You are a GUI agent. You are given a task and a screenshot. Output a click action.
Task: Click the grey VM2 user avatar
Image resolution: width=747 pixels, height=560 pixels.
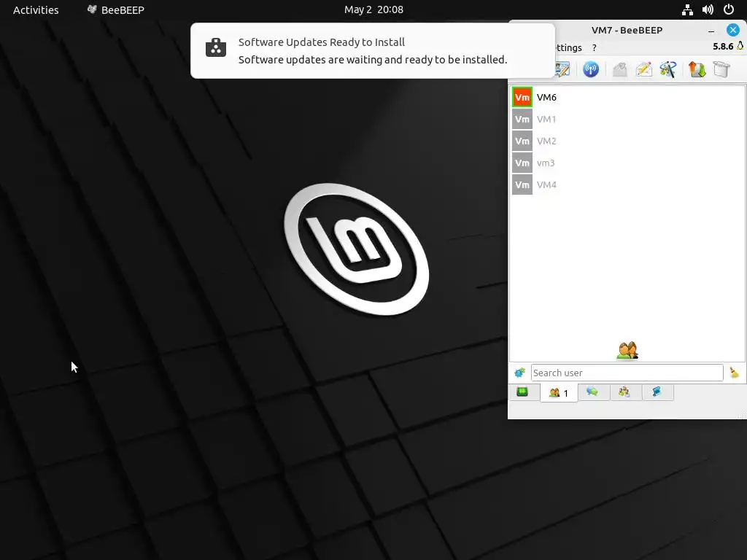pos(522,141)
